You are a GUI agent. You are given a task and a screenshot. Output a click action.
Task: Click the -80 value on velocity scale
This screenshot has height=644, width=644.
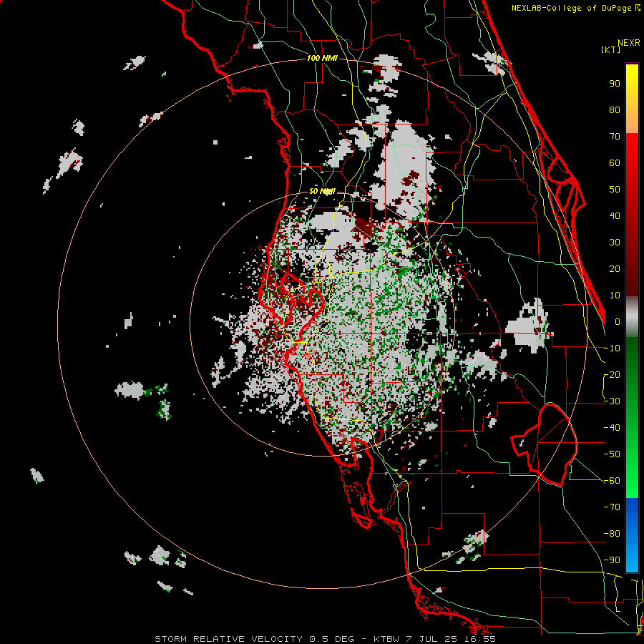pos(612,534)
